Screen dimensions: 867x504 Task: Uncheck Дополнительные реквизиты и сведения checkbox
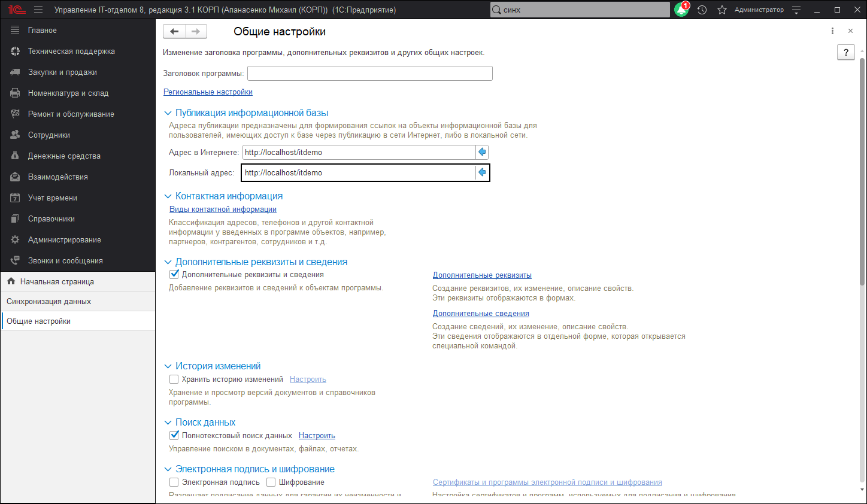pyautogui.click(x=174, y=275)
